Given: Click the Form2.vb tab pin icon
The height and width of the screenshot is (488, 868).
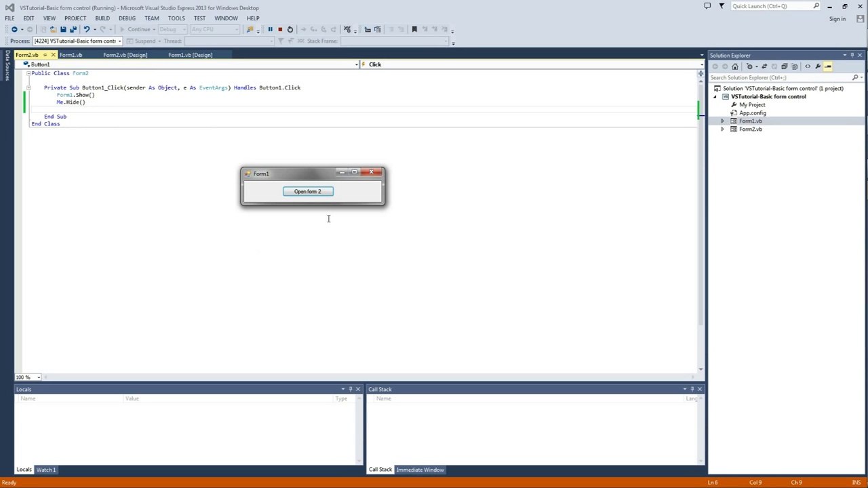Looking at the screenshot, I should coord(45,55).
